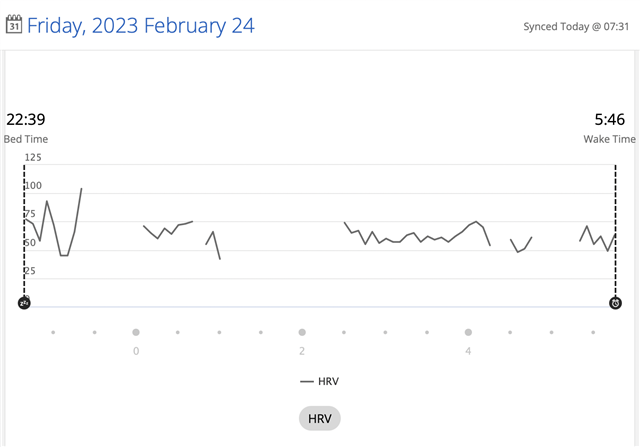Click the HRV peak near 100

point(81,189)
